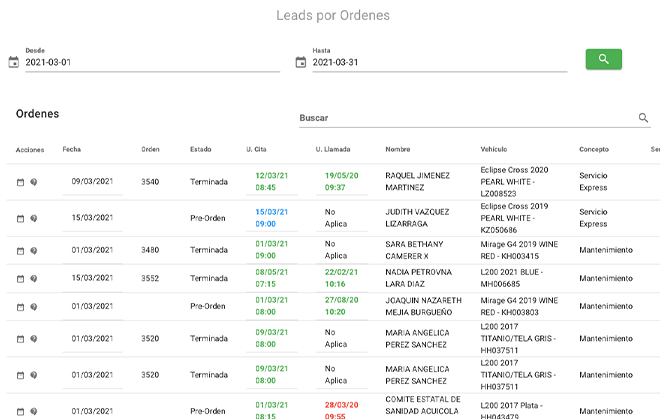Sort table by U. Cita column header
Viewport: 660px width, 419px height.
(256, 149)
